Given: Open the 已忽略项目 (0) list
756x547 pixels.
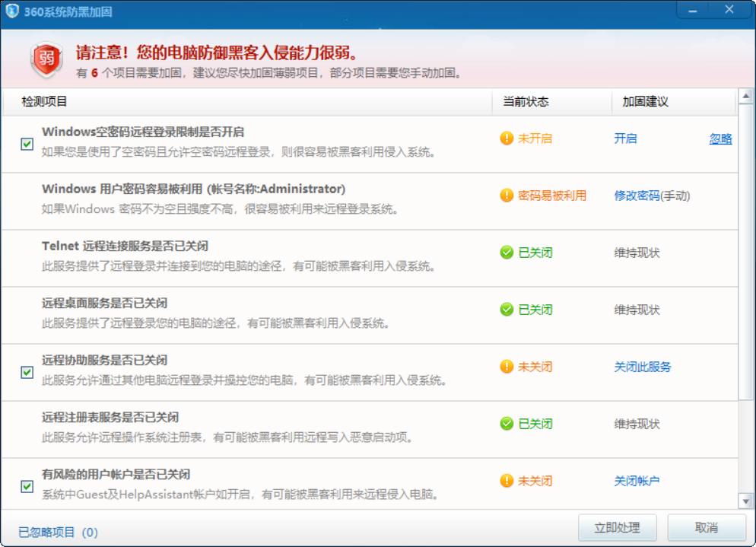Looking at the screenshot, I should (58, 532).
